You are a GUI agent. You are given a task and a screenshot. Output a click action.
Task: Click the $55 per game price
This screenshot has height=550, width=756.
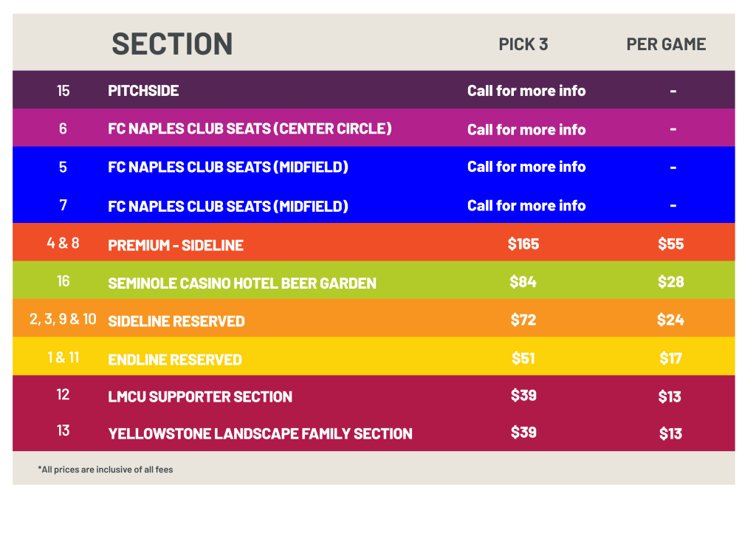click(x=670, y=244)
